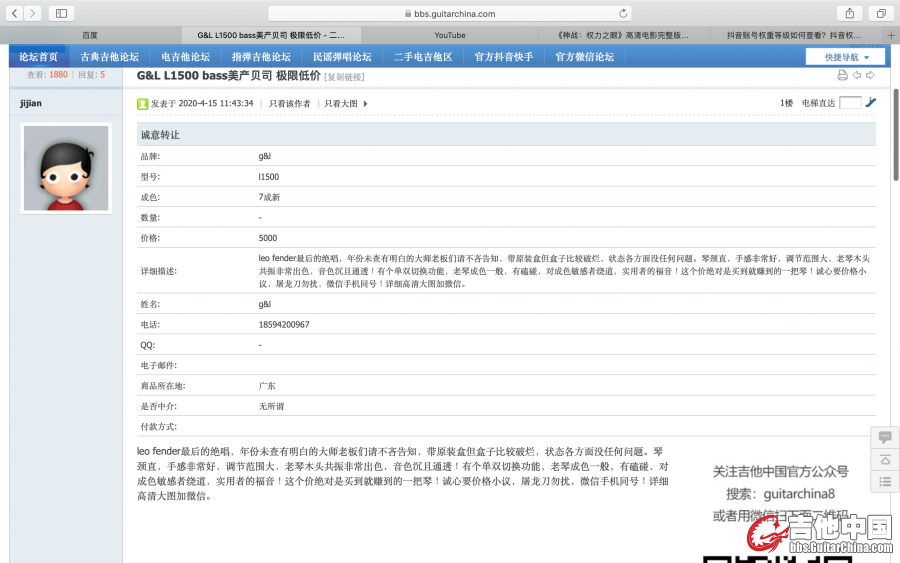The image size is (900, 563).
Task: Click the Safari show tabs overview icon
Action: [880, 13]
